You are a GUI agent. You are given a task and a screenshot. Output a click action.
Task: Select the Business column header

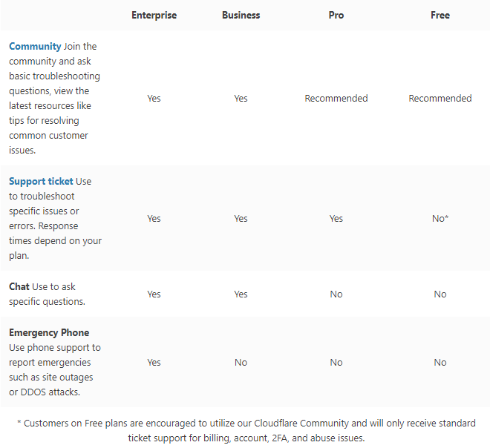241,16
